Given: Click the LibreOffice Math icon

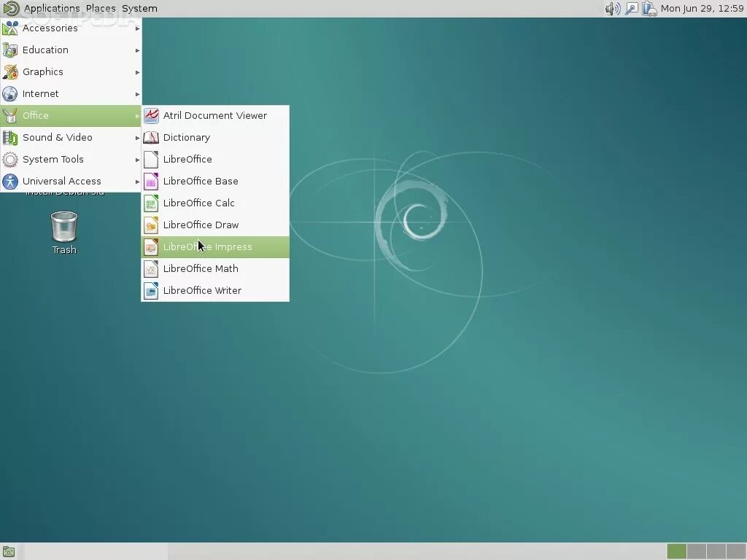Looking at the screenshot, I should (x=151, y=269).
